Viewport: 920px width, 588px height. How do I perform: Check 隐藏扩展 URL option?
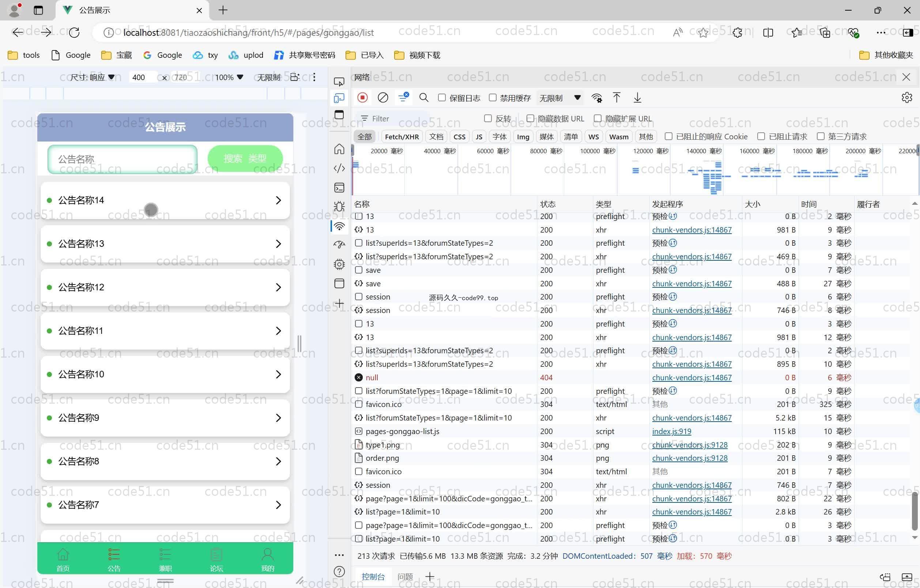click(x=597, y=118)
